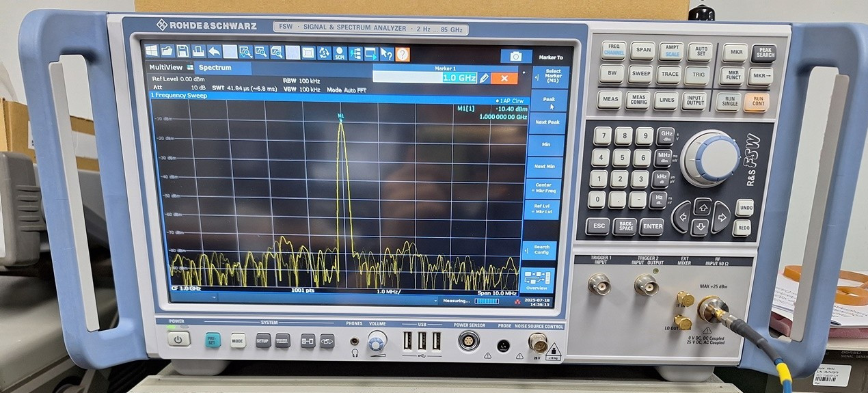This screenshot has height=393, width=868.
Task: Expand the small arrow beside Marker 1 field
Action: click(524, 72)
